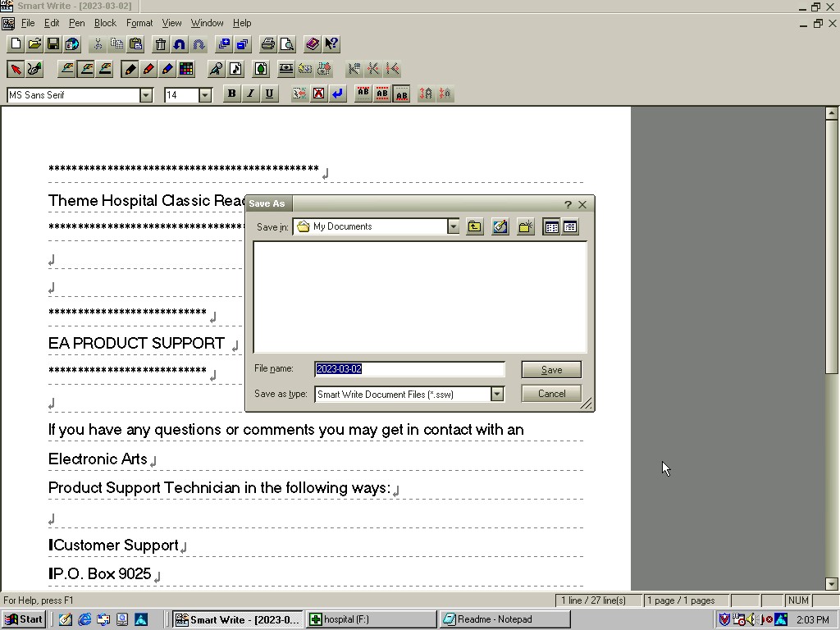Click the microphone icon in the toolbar
Screen dimensions: 840x630
216,70
